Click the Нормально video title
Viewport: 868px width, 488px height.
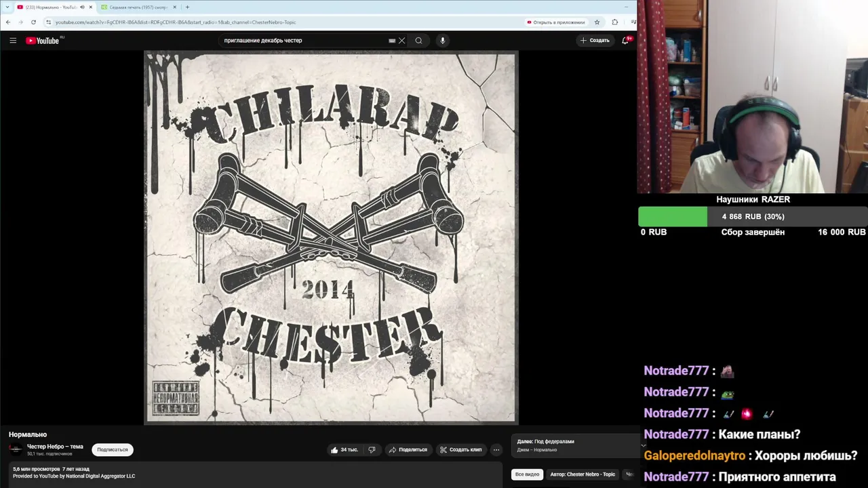pos(28,434)
